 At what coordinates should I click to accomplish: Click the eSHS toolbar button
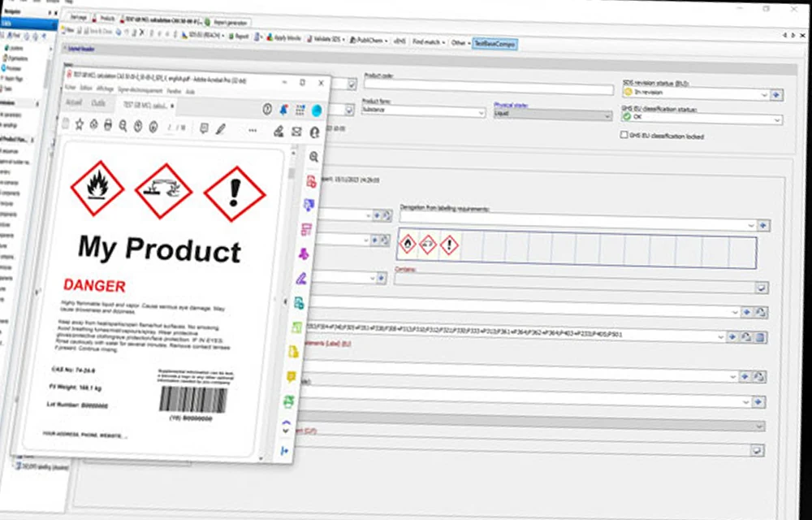click(400, 41)
